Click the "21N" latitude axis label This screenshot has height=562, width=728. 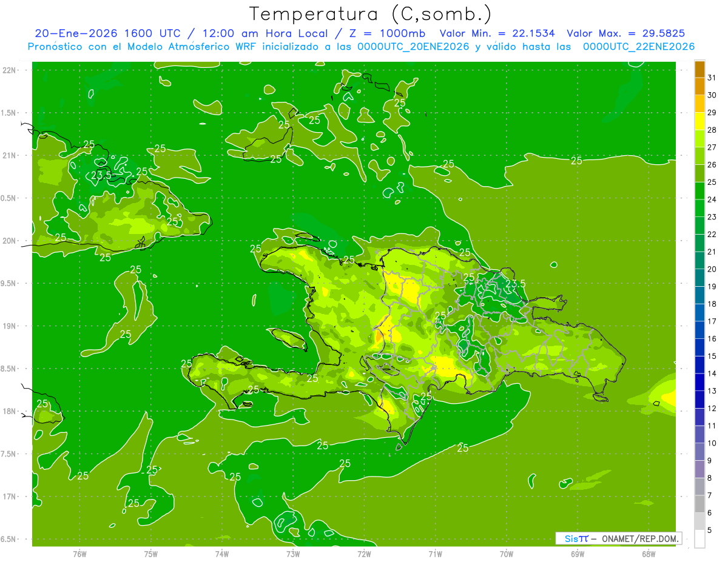8,155
